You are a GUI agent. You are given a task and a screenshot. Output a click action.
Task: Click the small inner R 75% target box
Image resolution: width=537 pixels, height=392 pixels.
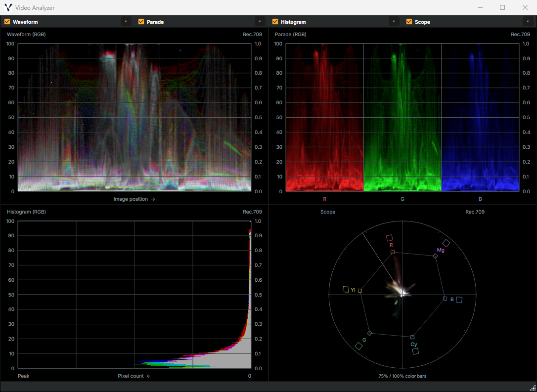(x=393, y=252)
